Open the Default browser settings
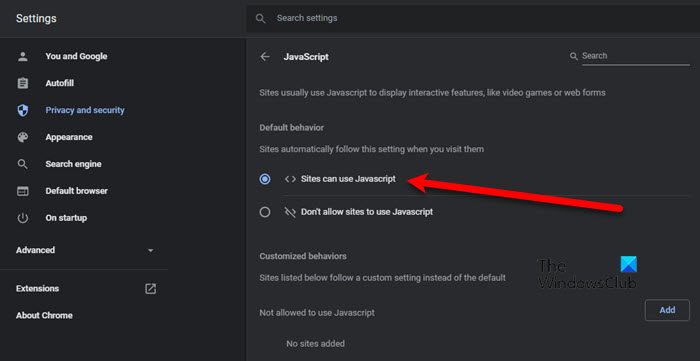Viewport: 700px width, 361px height. (x=76, y=191)
